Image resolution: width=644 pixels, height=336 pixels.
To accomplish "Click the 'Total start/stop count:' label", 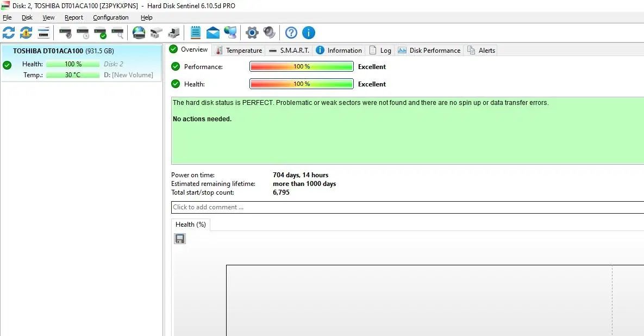I will click(203, 192).
